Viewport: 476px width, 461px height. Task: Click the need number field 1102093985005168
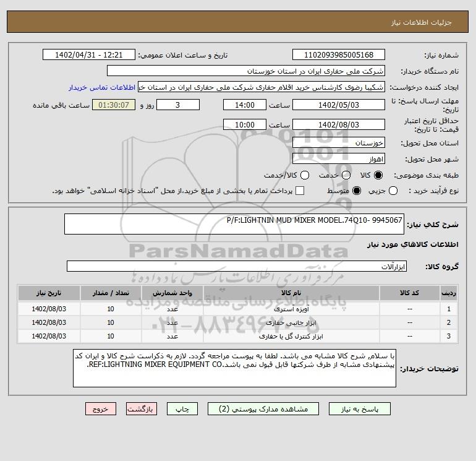point(339,55)
